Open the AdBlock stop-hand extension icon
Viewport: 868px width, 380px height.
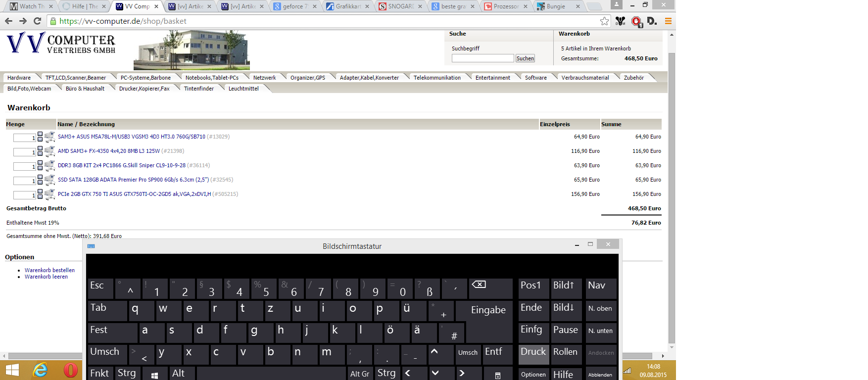pyautogui.click(x=636, y=22)
